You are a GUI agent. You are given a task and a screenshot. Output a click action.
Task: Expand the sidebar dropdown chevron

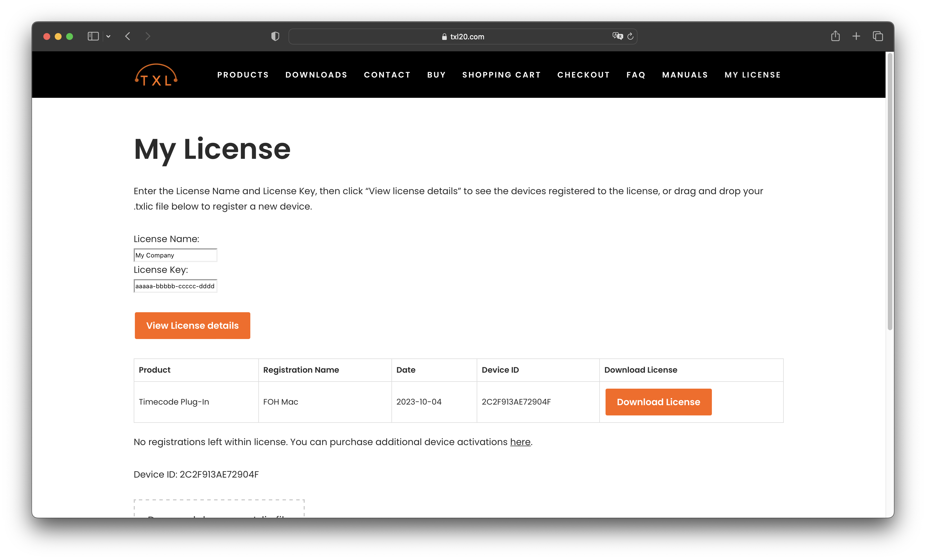point(108,36)
